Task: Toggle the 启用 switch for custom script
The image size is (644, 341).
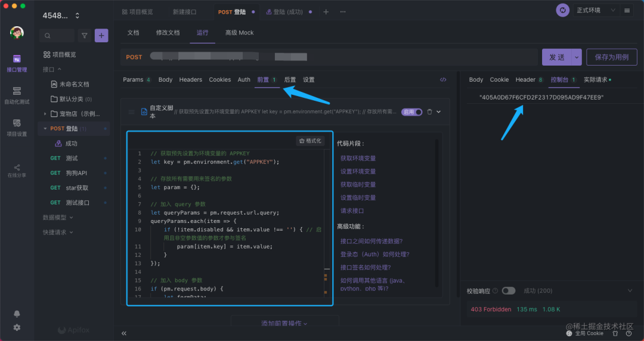Action: 412,111
